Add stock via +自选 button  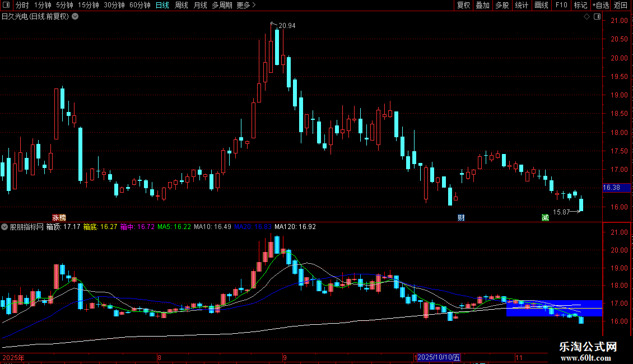pos(601,5)
